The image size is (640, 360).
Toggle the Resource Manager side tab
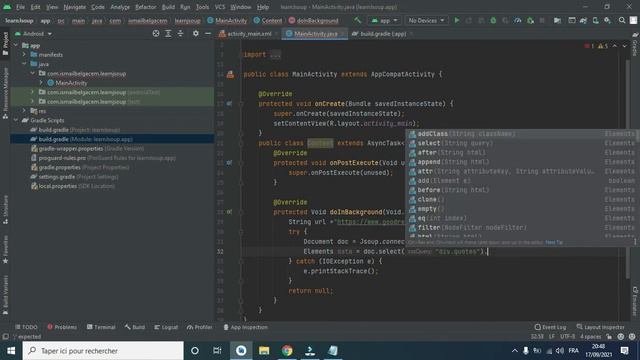(5, 93)
